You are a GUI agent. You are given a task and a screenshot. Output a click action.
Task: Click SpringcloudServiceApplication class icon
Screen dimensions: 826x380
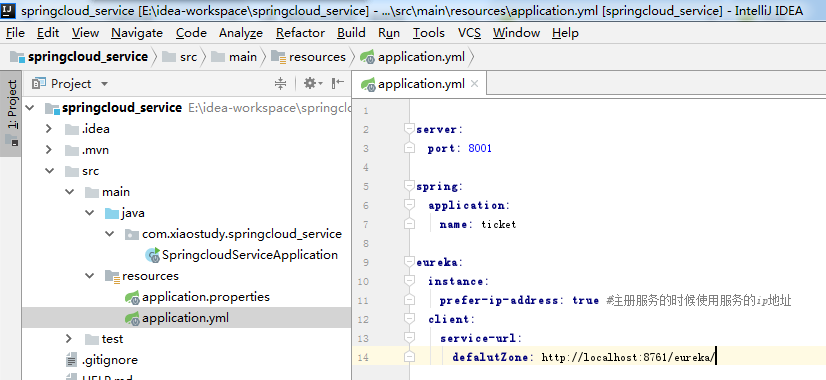click(x=152, y=255)
